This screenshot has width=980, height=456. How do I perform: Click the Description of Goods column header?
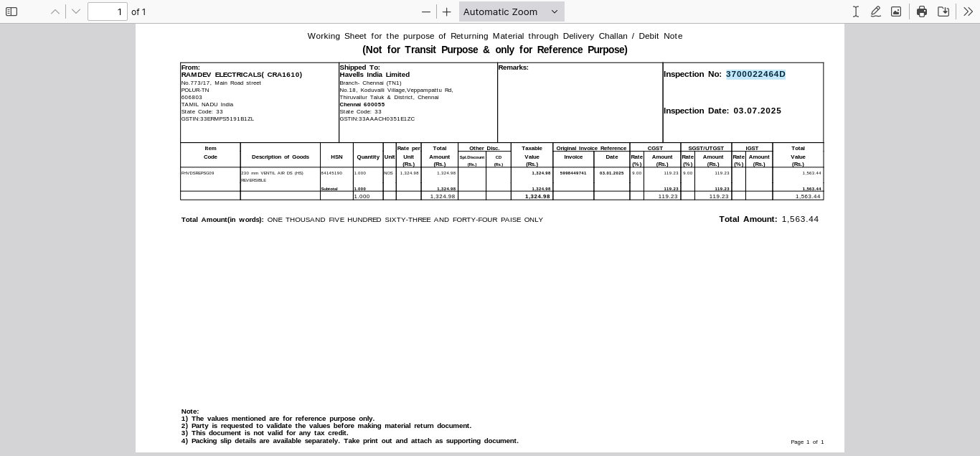(x=281, y=157)
